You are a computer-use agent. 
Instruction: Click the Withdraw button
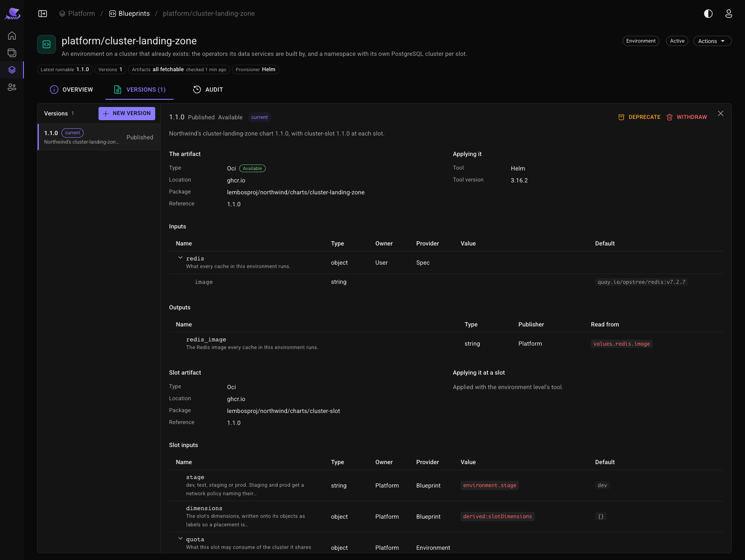click(687, 117)
